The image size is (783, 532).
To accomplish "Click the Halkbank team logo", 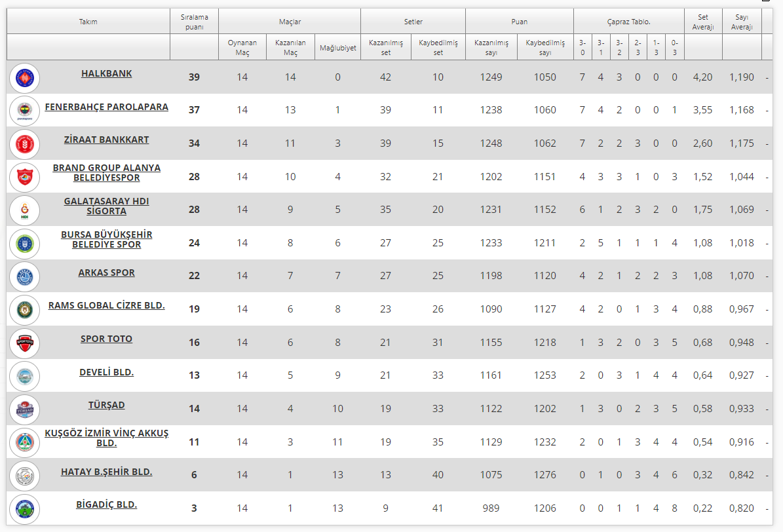I will pos(25,77).
